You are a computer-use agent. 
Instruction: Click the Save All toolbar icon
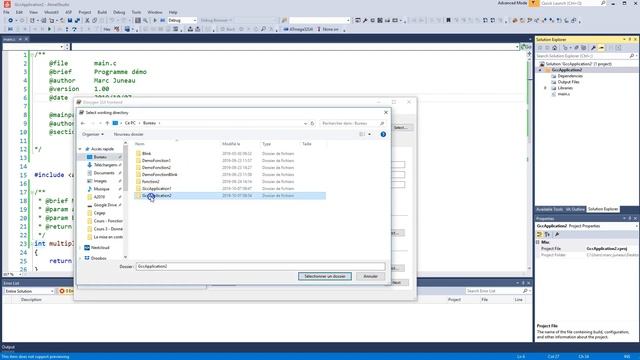pyautogui.click(x=77, y=20)
